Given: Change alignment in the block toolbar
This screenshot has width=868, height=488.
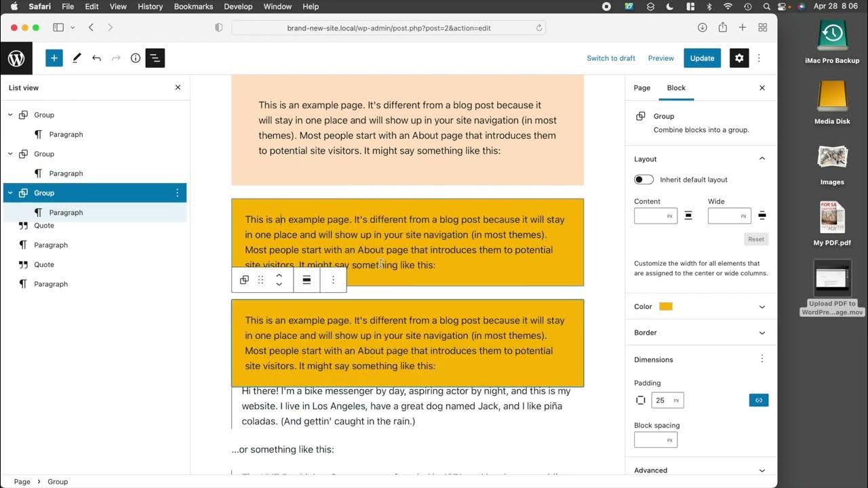Looking at the screenshot, I should [307, 280].
